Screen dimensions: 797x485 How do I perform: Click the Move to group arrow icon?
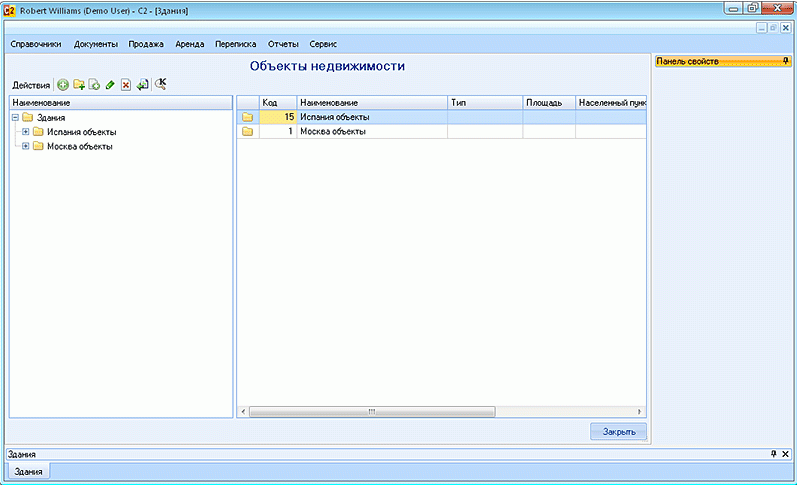(x=142, y=84)
